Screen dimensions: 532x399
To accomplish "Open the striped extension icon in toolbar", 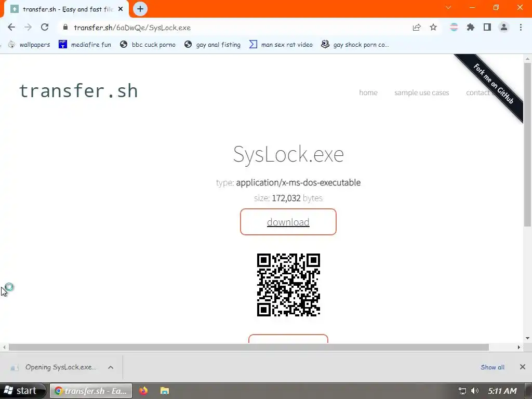I will (x=454, y=27).
